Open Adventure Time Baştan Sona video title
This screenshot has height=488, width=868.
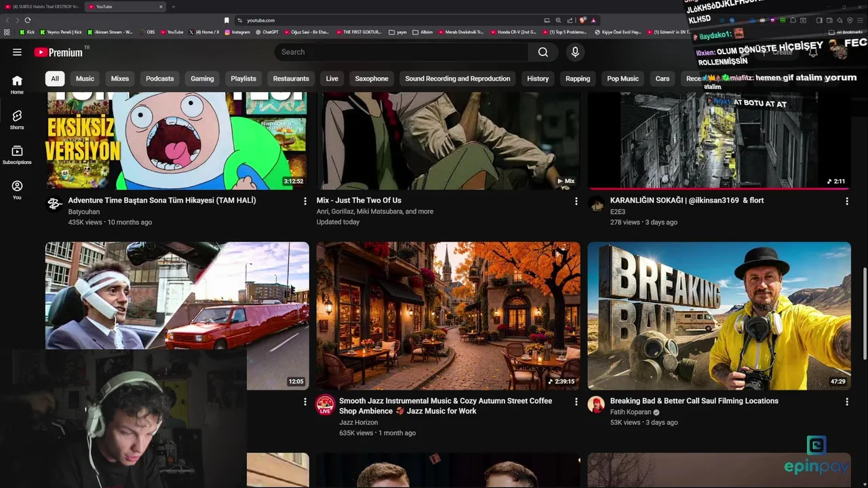point(162,201)
